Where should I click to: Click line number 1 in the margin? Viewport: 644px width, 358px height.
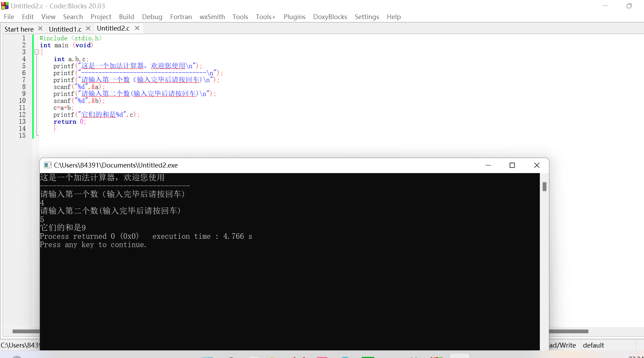(x=24, y=38)
